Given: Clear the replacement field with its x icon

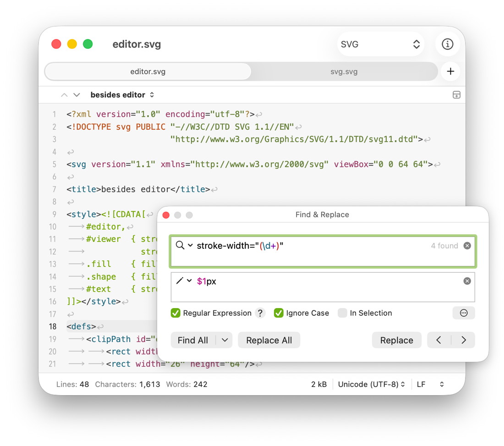Looking at the screenshot, I should pos(467,281).
